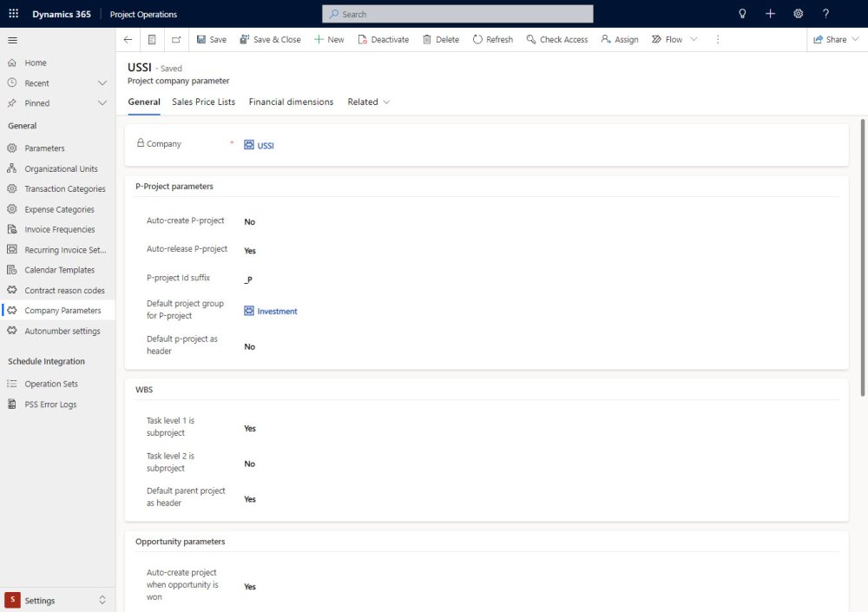Viewport: 868px width, 612px height.
Task: Collapse the hamburger navigation menu
Action: pyautogui.click(x=12, y=40)
